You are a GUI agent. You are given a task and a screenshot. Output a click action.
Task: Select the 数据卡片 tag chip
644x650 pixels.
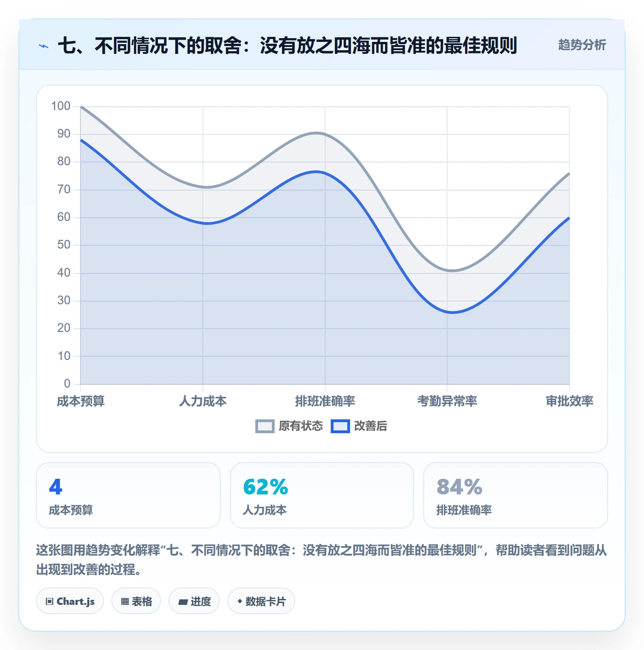click(x=261, y=601)
